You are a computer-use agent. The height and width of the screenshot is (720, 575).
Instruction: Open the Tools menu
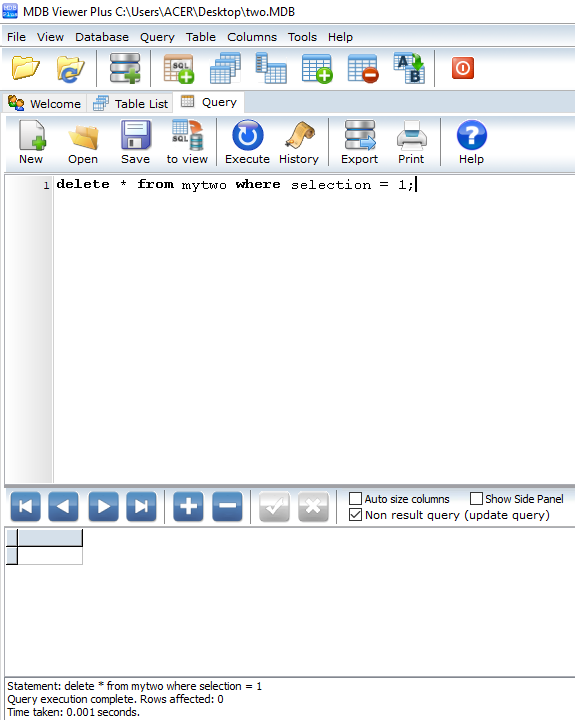(302, 37)
